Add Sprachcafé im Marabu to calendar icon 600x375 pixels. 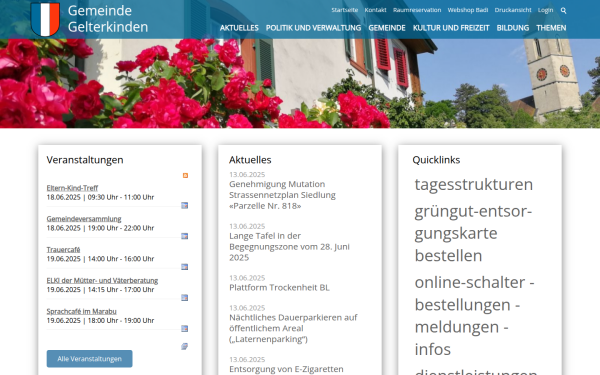184,328
